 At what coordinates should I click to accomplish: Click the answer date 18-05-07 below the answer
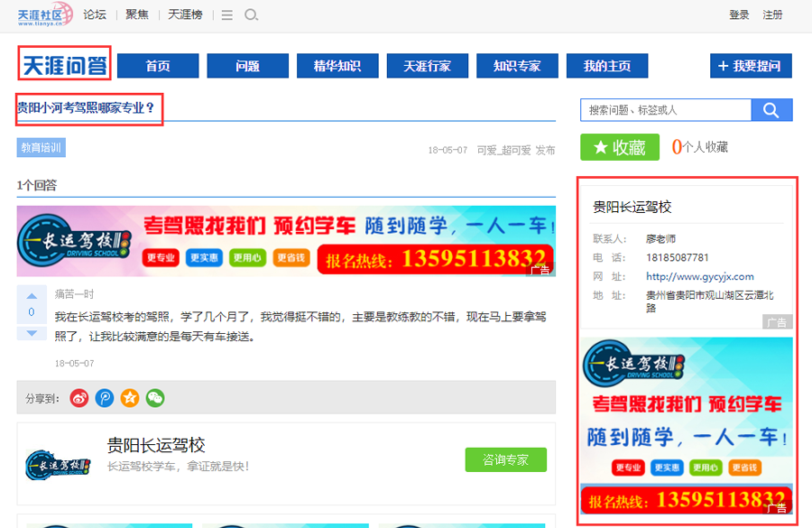[75, 363]
